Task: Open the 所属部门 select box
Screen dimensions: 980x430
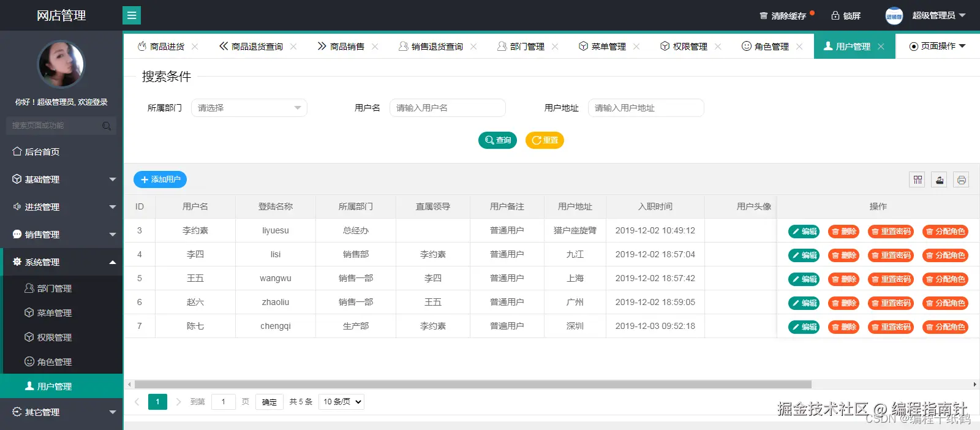Action: point(249,108)
